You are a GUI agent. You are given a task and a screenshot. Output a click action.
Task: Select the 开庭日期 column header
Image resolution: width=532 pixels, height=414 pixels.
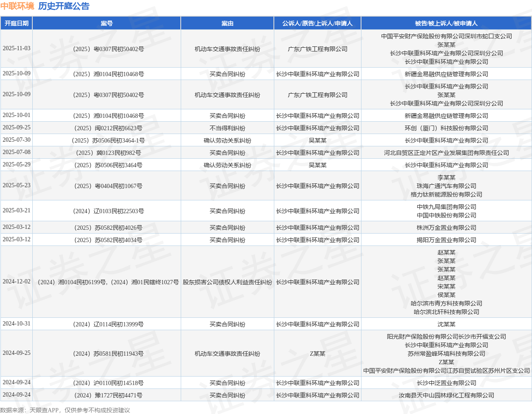coord(17,23)
